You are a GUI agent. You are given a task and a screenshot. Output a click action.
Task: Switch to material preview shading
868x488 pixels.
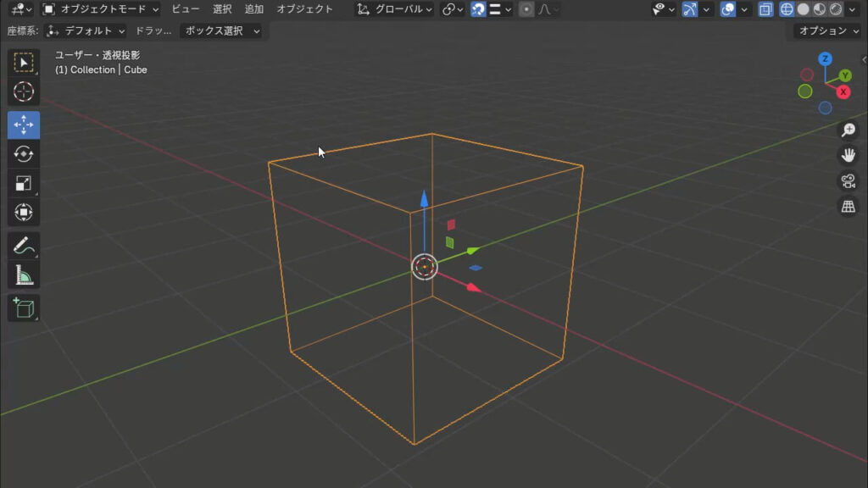[820, 8]
